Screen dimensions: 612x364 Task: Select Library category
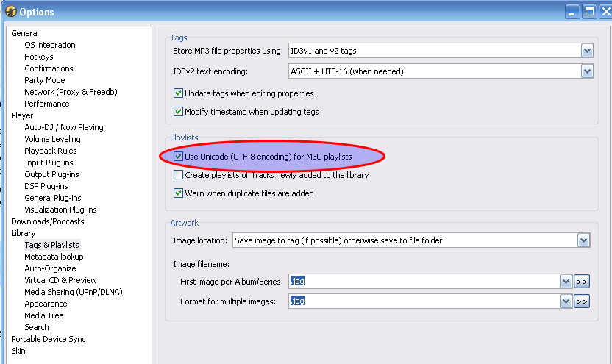point(24,233)
